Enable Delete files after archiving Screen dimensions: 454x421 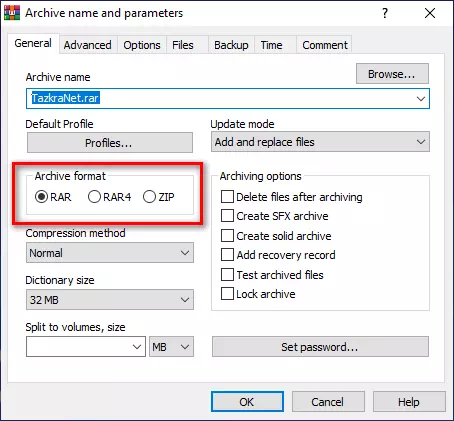click(292, 197)
